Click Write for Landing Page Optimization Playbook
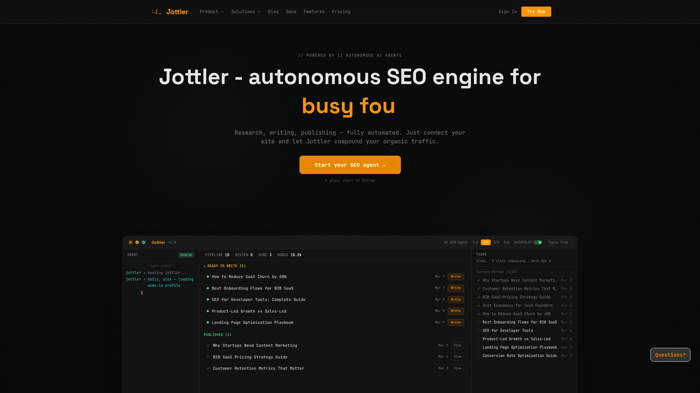Image resolution: width=700 pixels, height=393 pixels. coord(455,322)
